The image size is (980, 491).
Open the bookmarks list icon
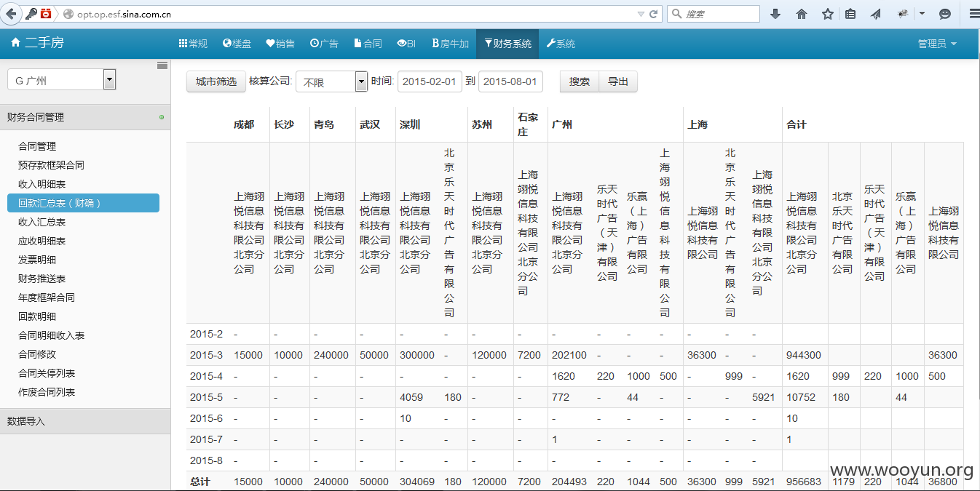click(850, 14)
